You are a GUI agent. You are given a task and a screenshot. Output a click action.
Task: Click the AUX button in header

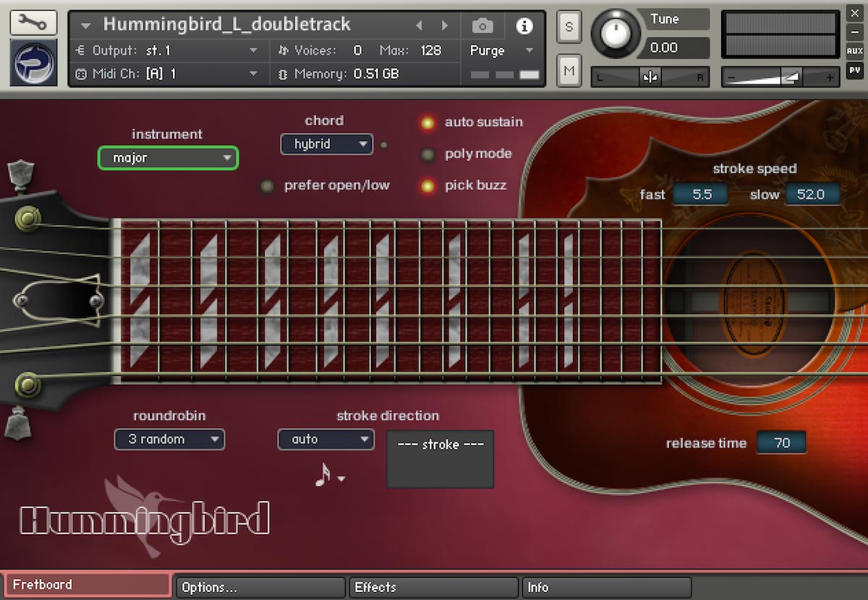point(854,51)
